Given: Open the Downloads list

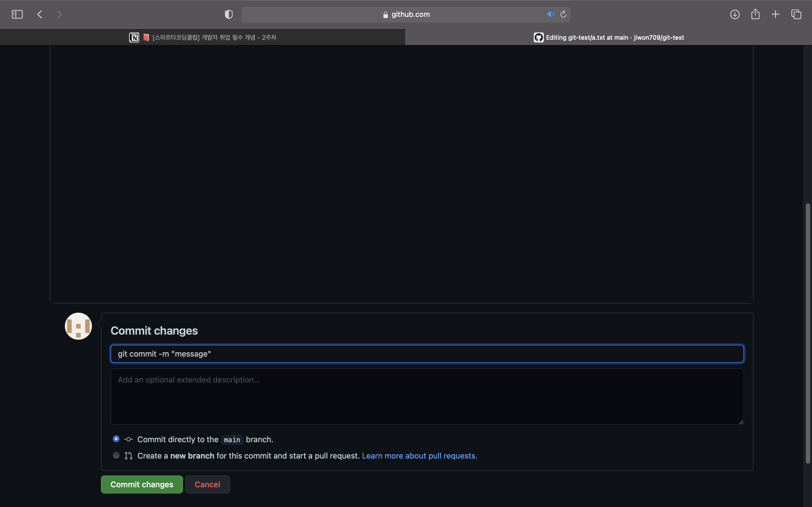Looking at the screenshot, I should (x=734, y=14).
